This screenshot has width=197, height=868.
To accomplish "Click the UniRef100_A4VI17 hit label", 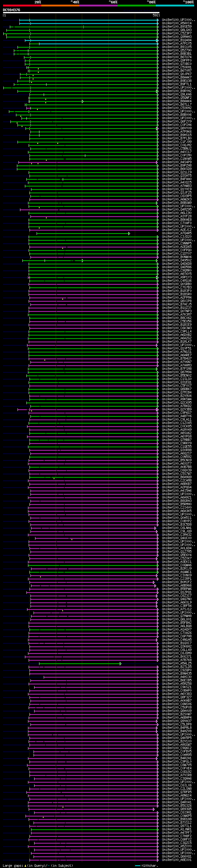I will click(177, 152).
